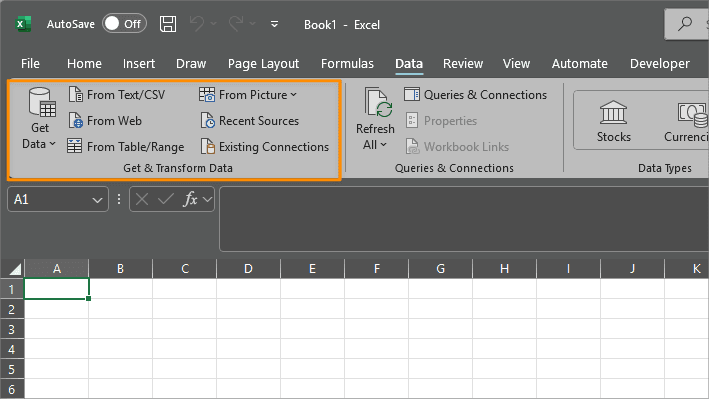The image size is (709, 399).
Task: Expand the From Picture dropdown arrow
Action: click(x=293, y=95)
